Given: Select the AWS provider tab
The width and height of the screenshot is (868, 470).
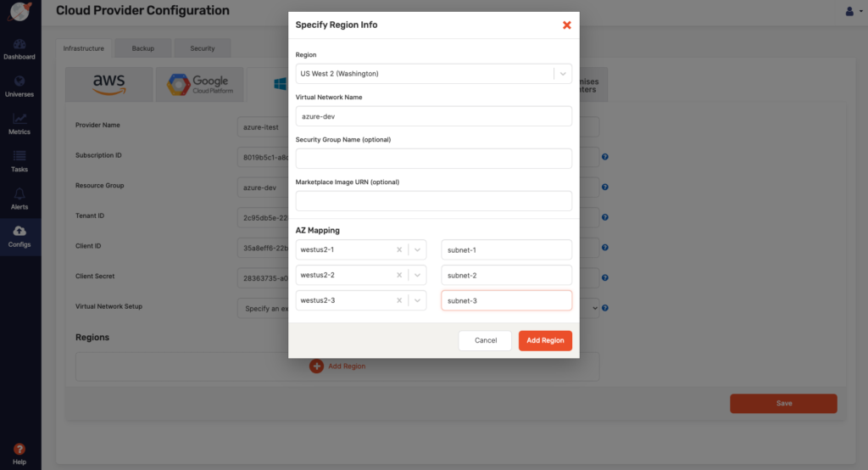Looking at the screenshot, I should (x=109, y=84).
